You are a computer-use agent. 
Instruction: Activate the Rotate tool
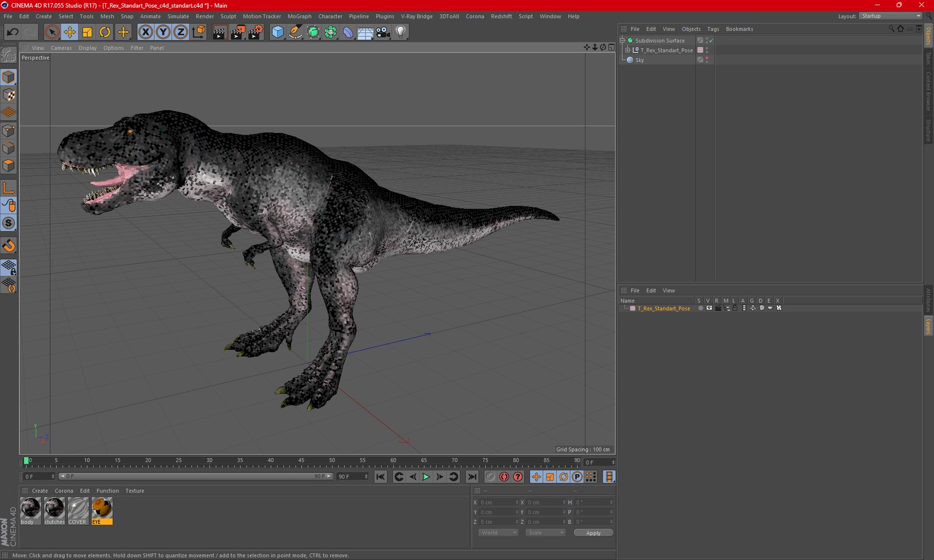tap(105, 32)
